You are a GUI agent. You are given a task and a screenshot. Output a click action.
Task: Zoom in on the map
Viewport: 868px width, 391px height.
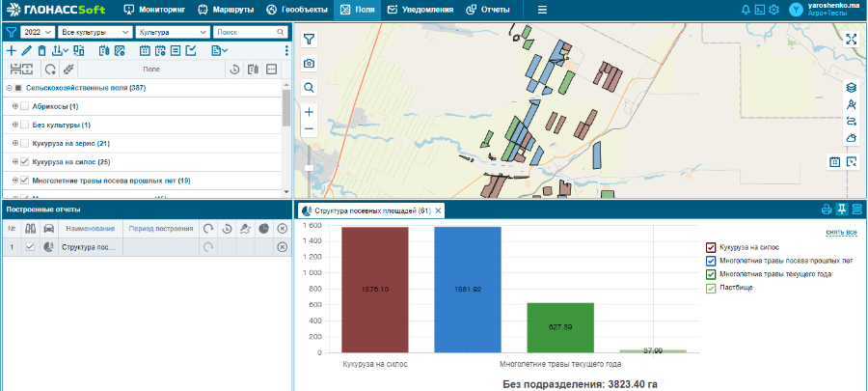[309, 112]
